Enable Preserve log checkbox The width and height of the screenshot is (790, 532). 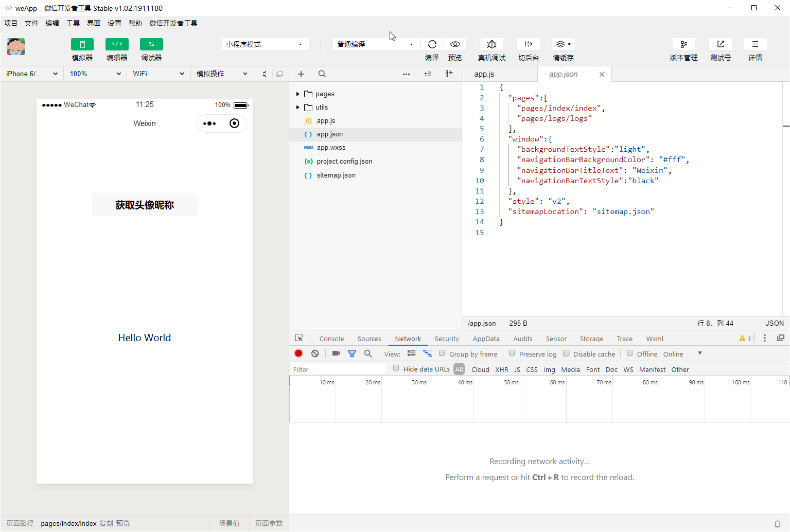tap(512, 353)
